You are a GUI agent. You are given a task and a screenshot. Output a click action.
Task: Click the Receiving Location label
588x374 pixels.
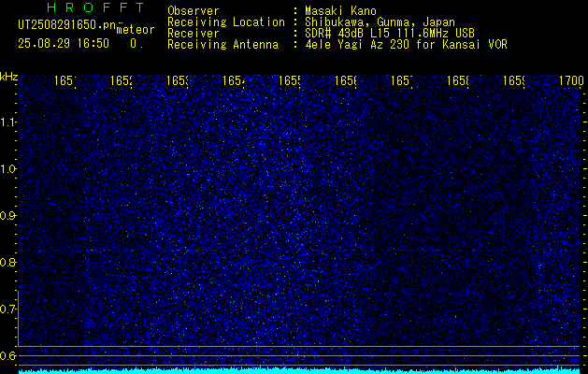click(226, 22)
